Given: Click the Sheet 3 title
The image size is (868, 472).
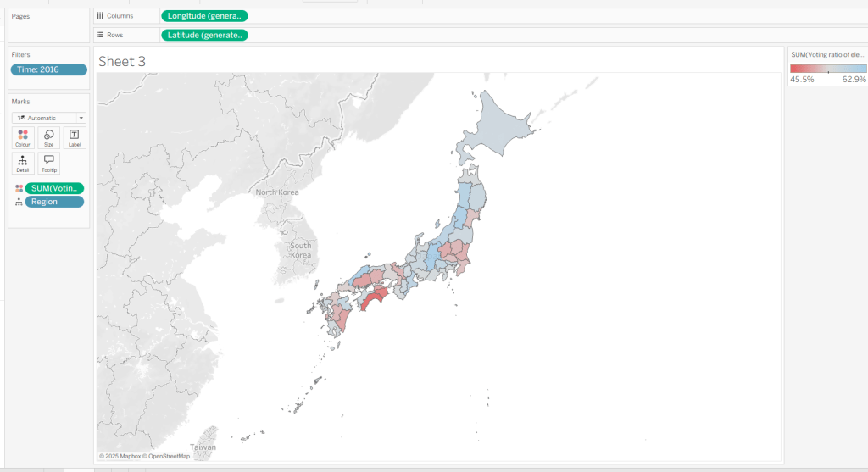Looking at the screenshot, I should tap(122, 61).
